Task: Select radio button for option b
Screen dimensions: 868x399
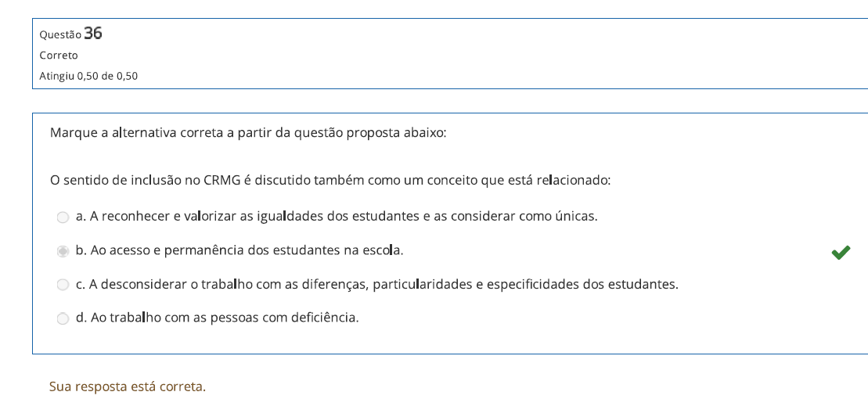Action: click(x=63, y=251)
